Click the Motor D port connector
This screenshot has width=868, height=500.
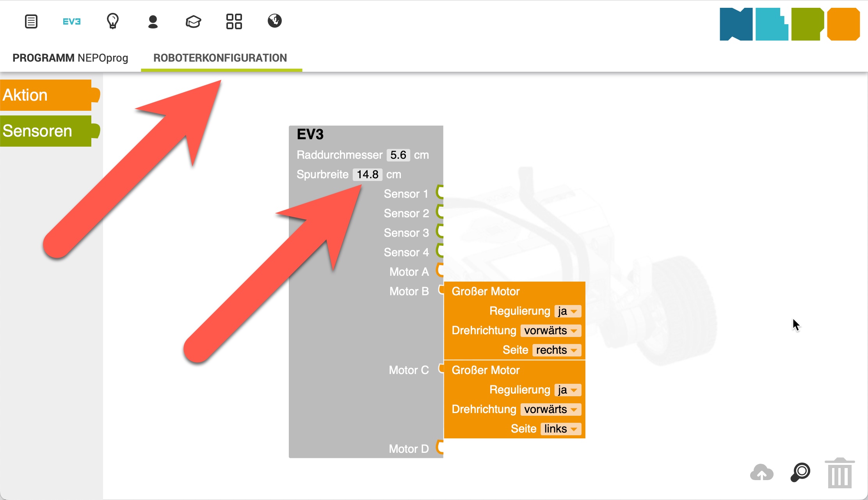(440, 447)
